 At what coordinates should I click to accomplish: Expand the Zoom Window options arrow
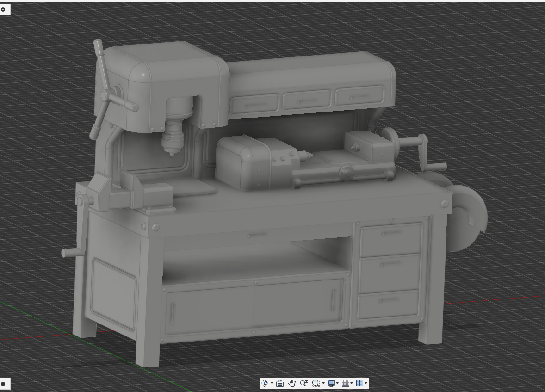[x=323, y=383]
